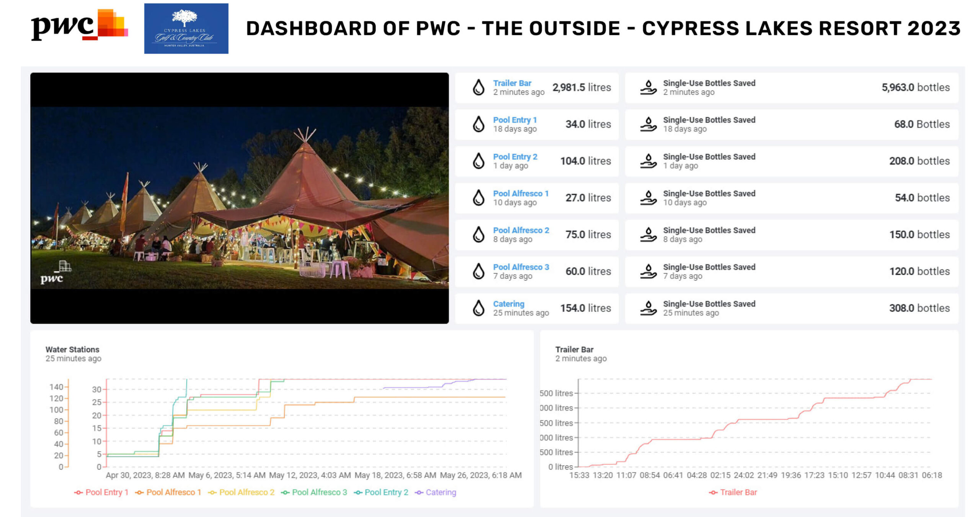Toggle Pool Entry 1 series in chart legend
980x517 pixels.
[101, 492]
